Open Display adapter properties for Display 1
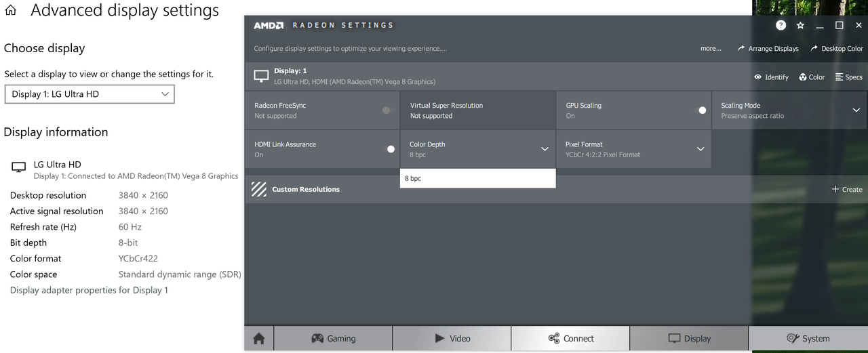Screen dimensions: 868x353 [89, 290]
